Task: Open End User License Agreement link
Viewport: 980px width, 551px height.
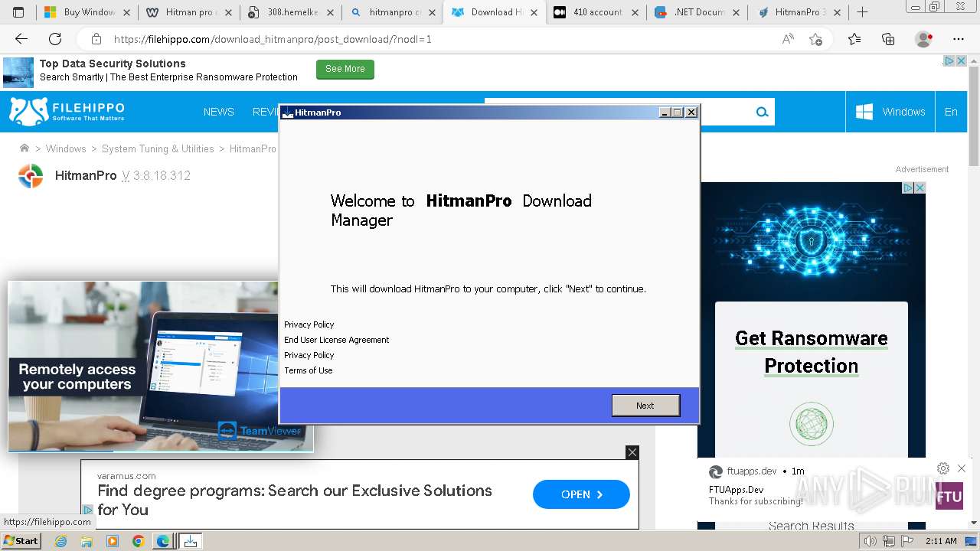Action: click(336, 340)
